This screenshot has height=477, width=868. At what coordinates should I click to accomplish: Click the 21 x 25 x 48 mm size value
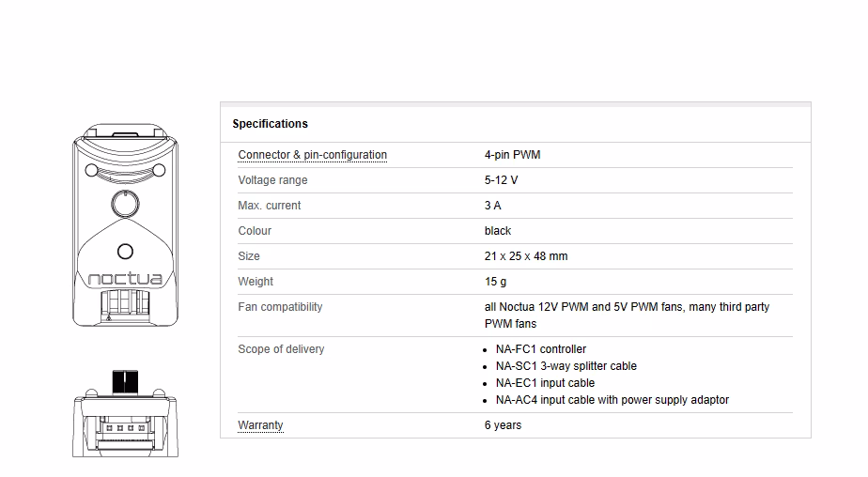pos(526,256)
